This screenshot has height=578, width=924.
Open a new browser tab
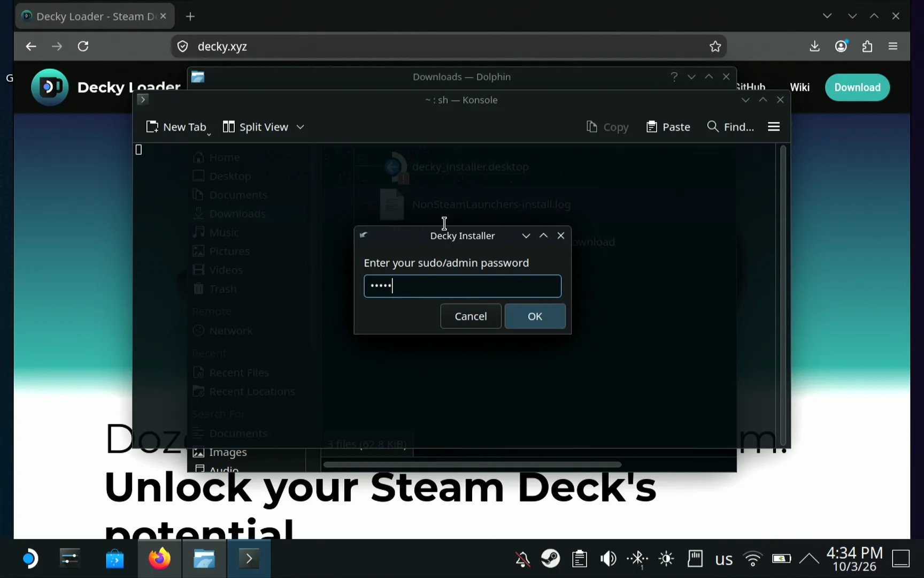tap(190, 17)
